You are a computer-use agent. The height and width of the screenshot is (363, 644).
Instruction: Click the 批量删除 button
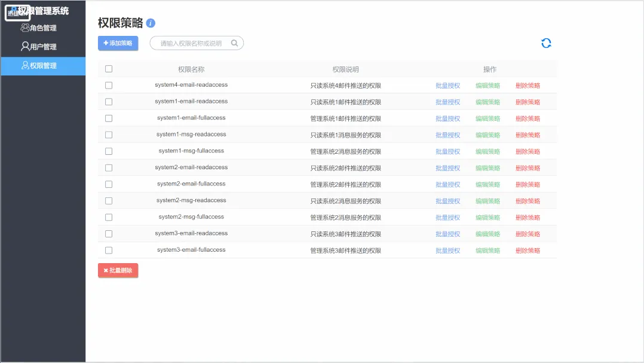click(x=118, y=270)
